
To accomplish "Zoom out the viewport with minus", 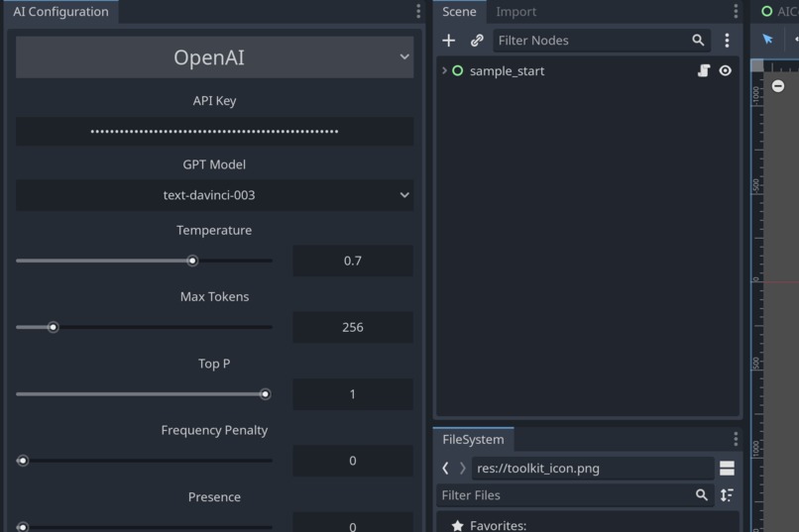I will coord(777,85).
